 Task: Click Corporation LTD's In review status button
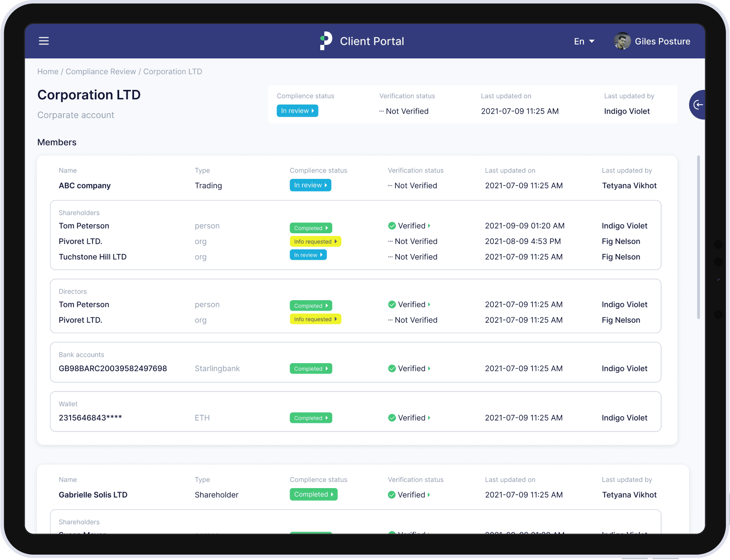click(297, 111)
